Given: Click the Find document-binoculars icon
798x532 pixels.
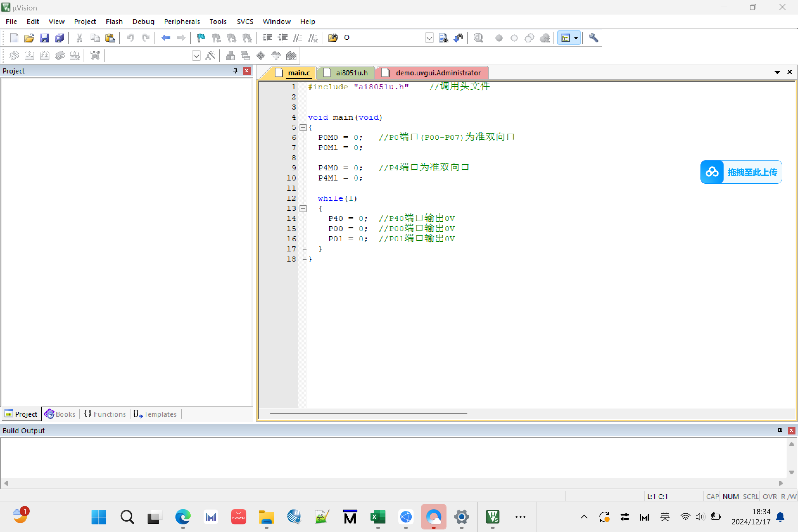Looking at the screenshot, I should pyautogui.click(x=443, y=38).
